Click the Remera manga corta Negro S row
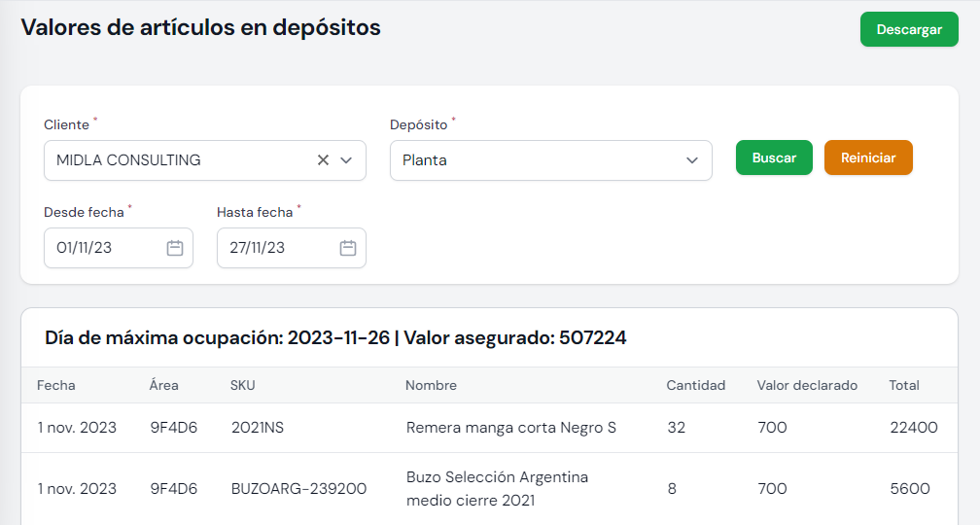 click(x=510, y=428)
